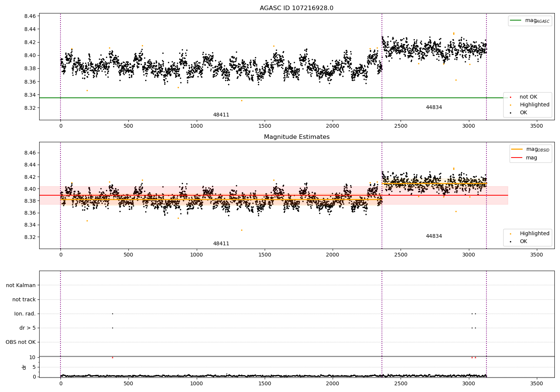The height and width of the screenshot is (392, 560).
Task: Click the orange line sample beside mag OBSID
Action: (x=517, y=149)
